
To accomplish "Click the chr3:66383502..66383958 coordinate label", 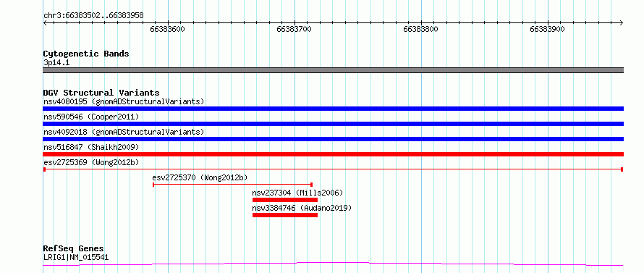I will point(93,16).
